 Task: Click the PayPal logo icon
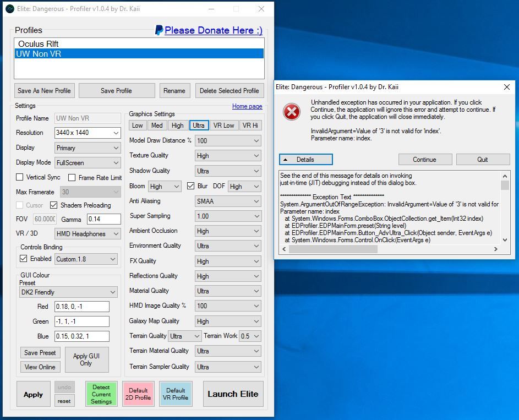[159, 30]
